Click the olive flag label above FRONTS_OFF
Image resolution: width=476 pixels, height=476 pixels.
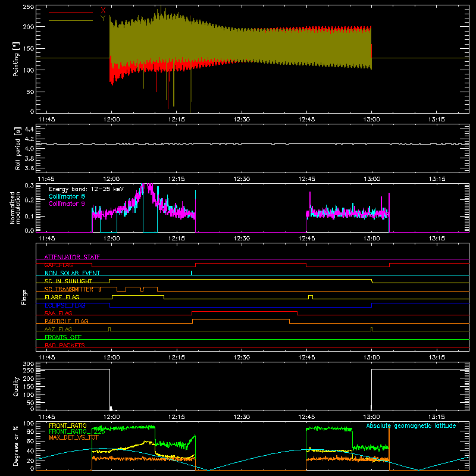pyautogui.click(x=58, y=329)
